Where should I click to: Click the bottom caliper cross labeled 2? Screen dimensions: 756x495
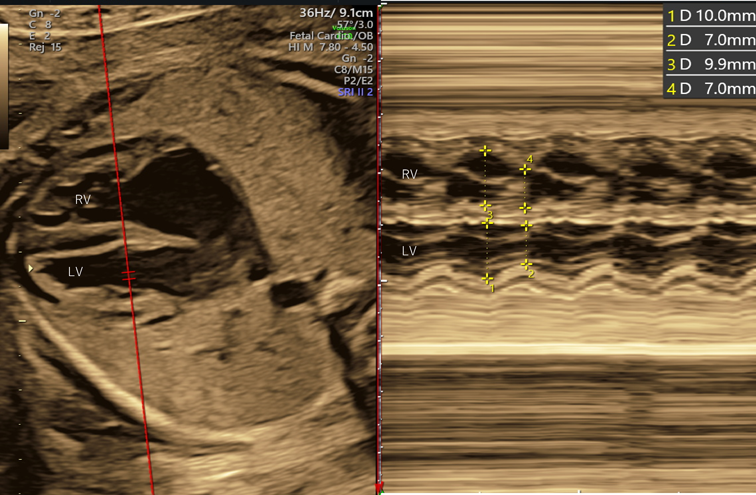526,265
